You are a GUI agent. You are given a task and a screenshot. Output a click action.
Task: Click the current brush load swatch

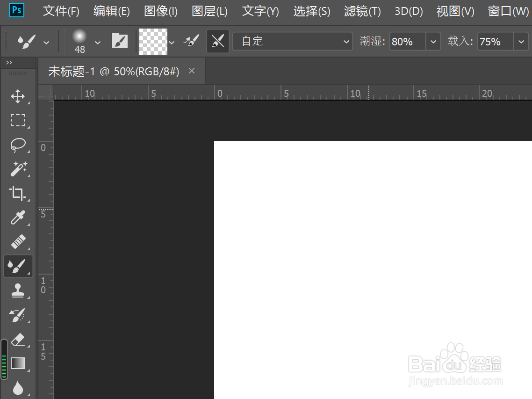click(153, 42)
